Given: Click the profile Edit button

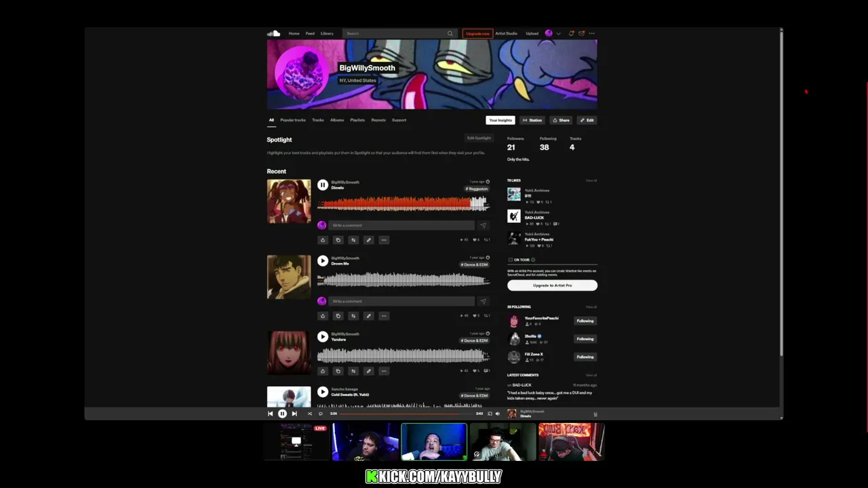Looking at the screenshot, I should (x=587, y=120).
